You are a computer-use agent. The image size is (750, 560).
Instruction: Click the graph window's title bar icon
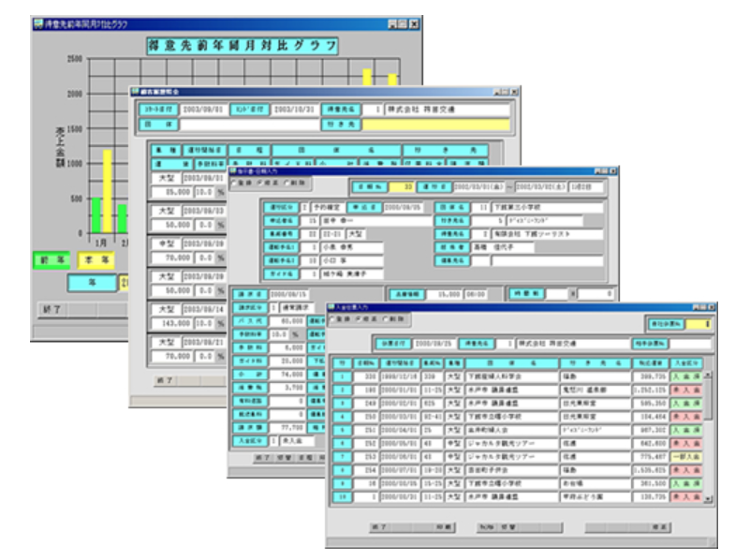[x=37, y=22]
